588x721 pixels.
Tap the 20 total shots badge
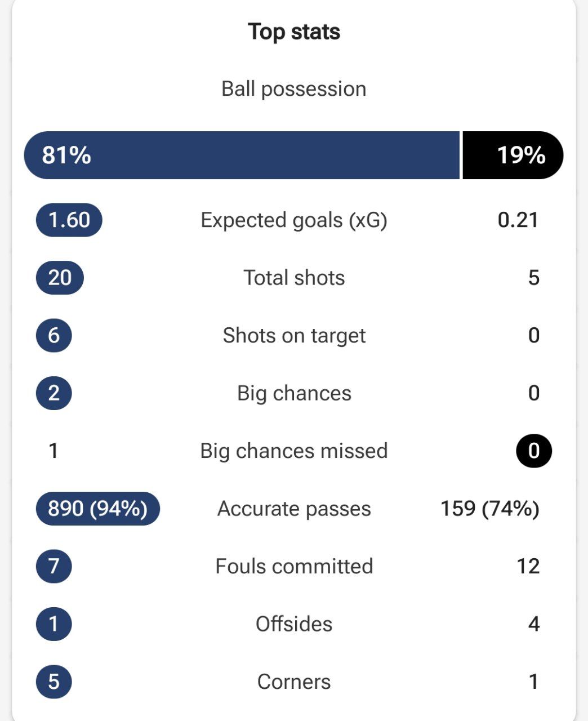point(60,278)
